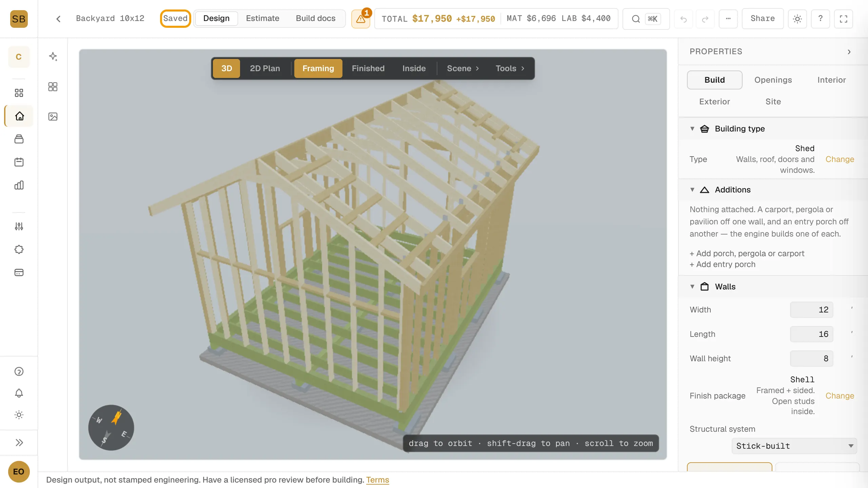868x488 pixels.
Task: Collapse the Additions section
Action: pos(692,190)
